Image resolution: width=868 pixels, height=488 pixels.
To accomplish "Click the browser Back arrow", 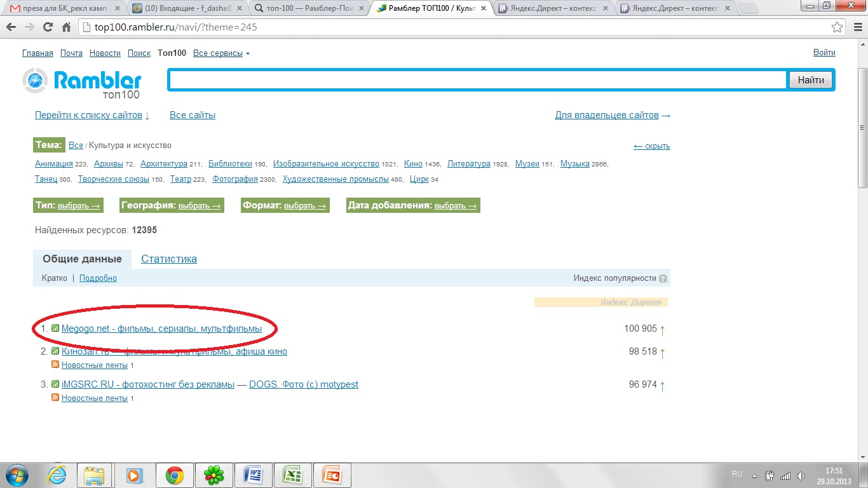I will 11,28.
